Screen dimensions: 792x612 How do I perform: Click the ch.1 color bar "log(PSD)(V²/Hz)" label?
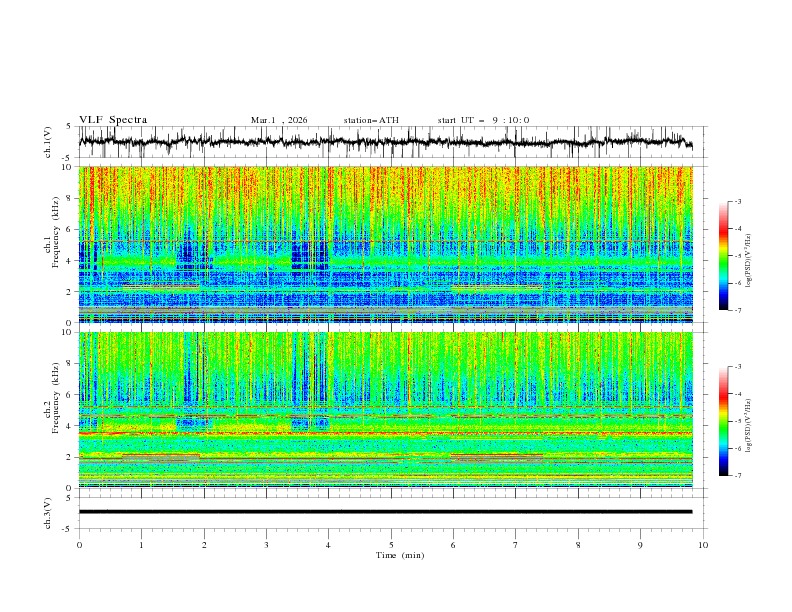point(748,261)
